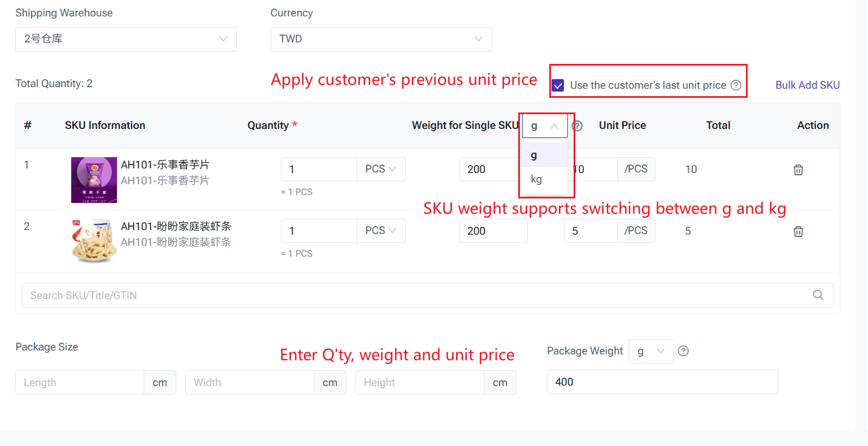Open PCS unit dropdown for first SKU
Screen dimensions: 868x446
[381, 169]
